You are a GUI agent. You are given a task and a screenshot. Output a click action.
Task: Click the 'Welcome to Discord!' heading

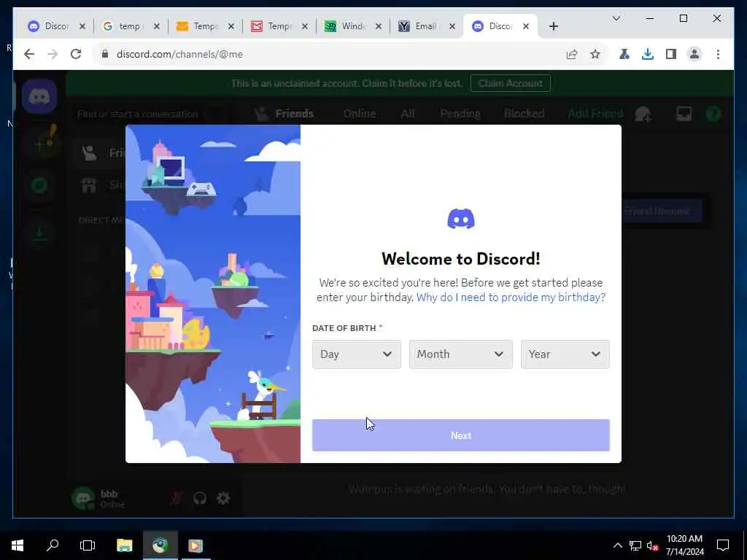461,259
